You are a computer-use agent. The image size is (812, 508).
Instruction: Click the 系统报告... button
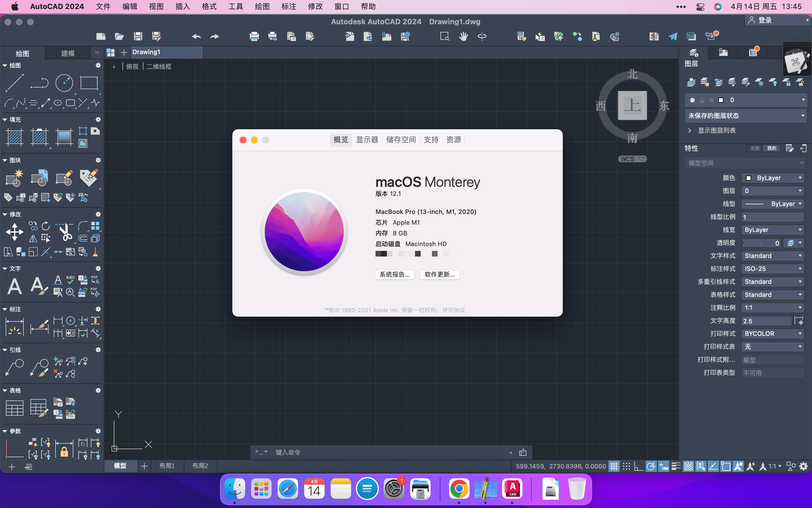(x=394, y=275)
